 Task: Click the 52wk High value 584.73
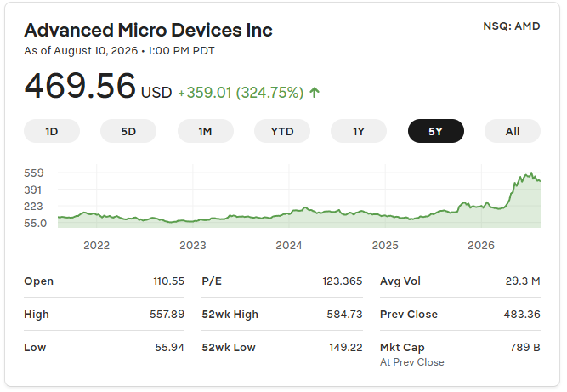coord(344,315)
